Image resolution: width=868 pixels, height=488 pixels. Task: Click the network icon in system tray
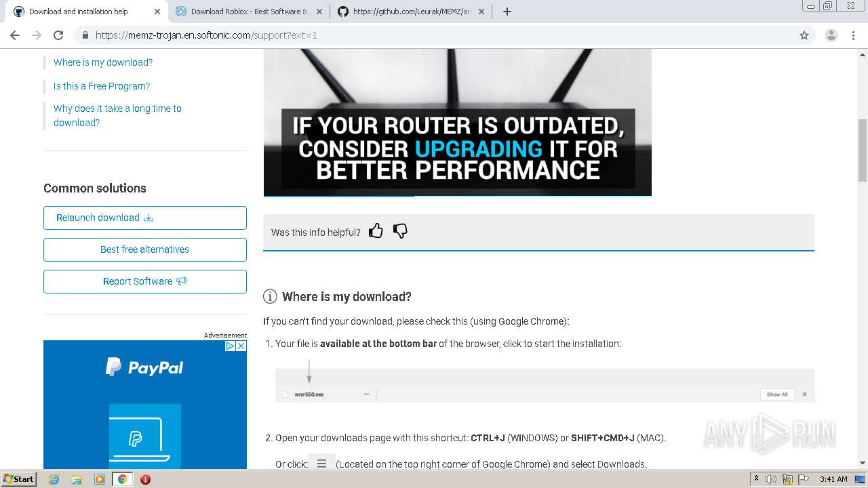787,479
